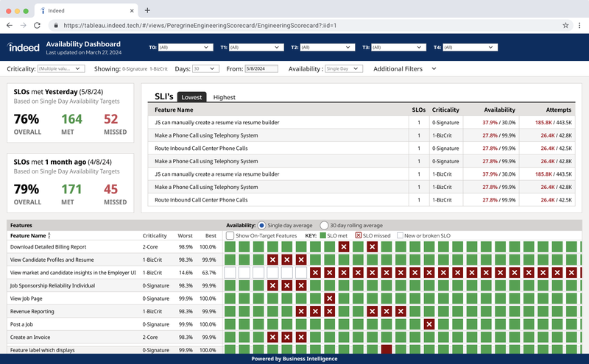The width and height of the screenshot is (589, 364).
Task: Click the SLOs column header
Action: pos(418,110)
